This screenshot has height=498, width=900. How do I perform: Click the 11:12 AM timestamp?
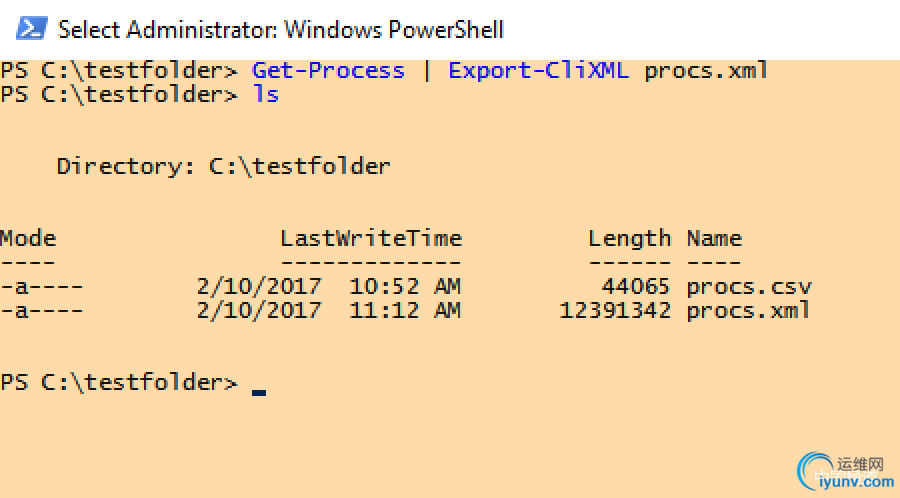tap(405, 311)
